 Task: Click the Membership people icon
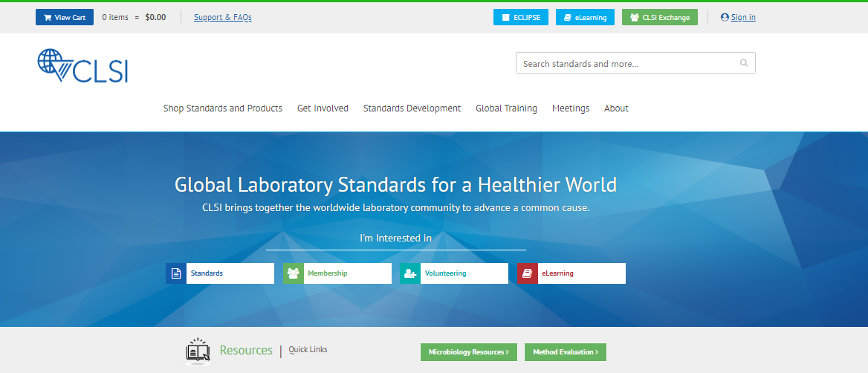294,273
